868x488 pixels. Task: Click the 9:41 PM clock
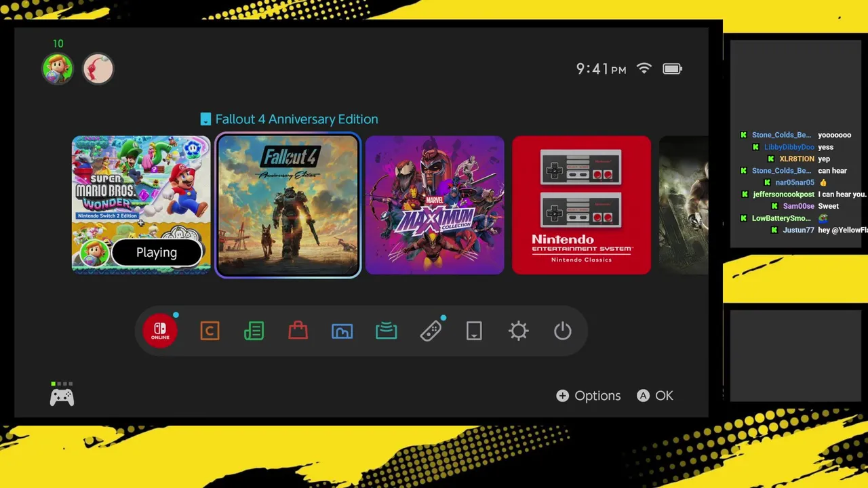pyautogui.click(x=601, y=68)
